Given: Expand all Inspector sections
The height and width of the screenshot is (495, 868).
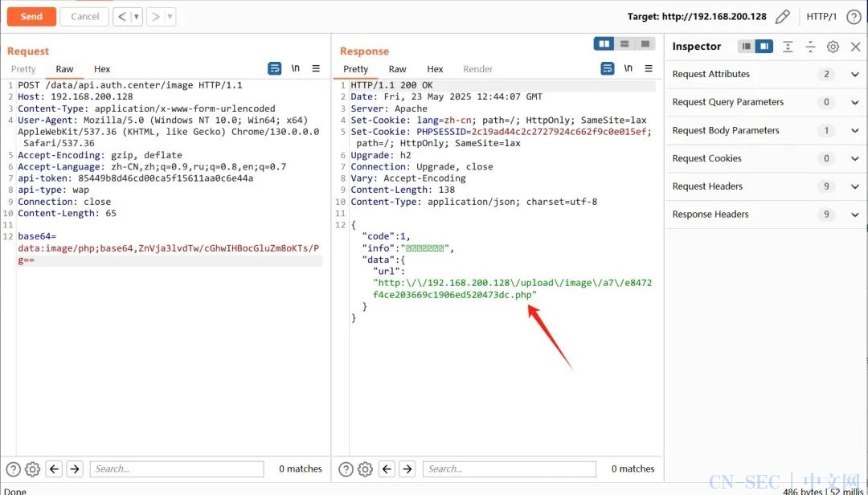Looking at the screenshot, I should [x=788, y=47].
